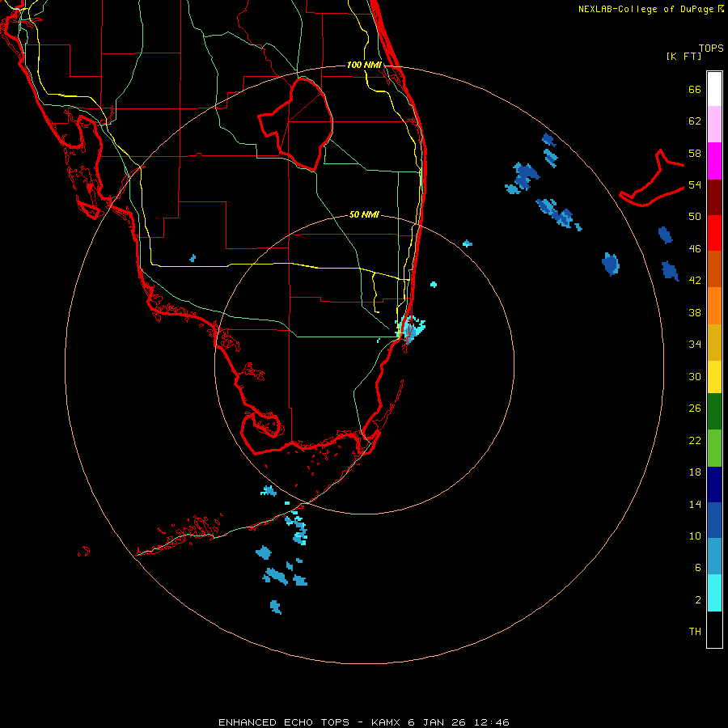This screenshot has height=728, width=728.
Task: Click the 18 value on the legend
Action: pyautogui.click(x=695, y=472)
